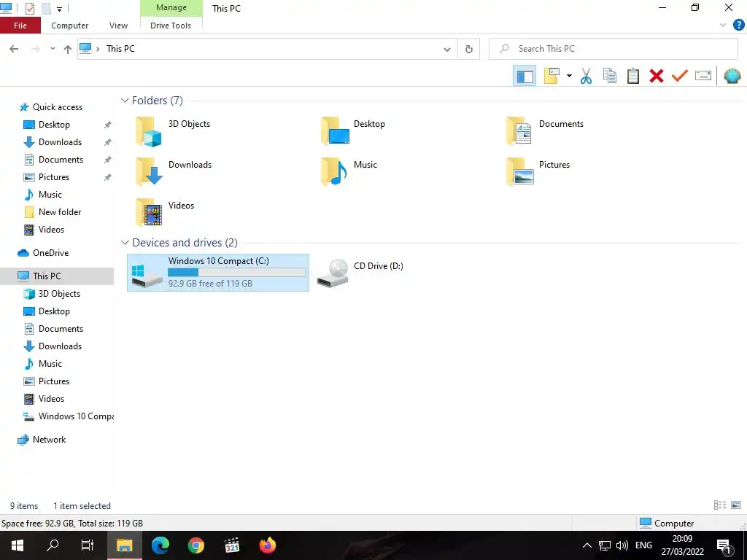Select the Windows 10 Compact (C:) drive

click(x=218, y=273)
